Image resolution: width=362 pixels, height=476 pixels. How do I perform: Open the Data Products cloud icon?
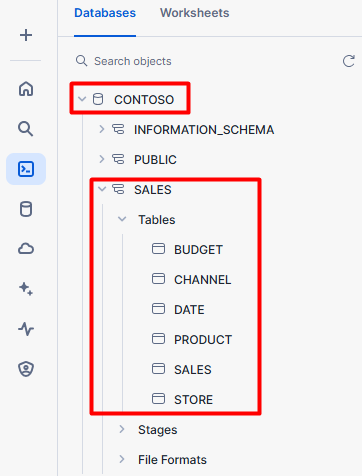point(26,249)
